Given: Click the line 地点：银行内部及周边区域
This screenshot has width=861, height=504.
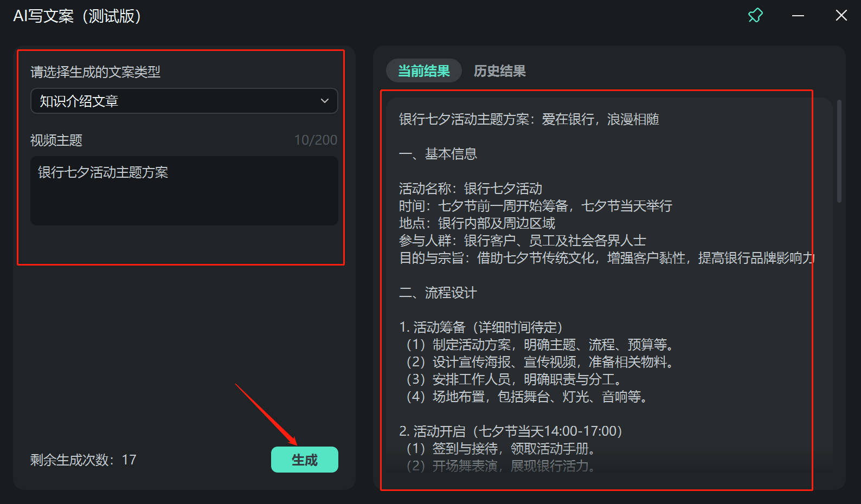Looking at the screenshot, I should (477, 223).
